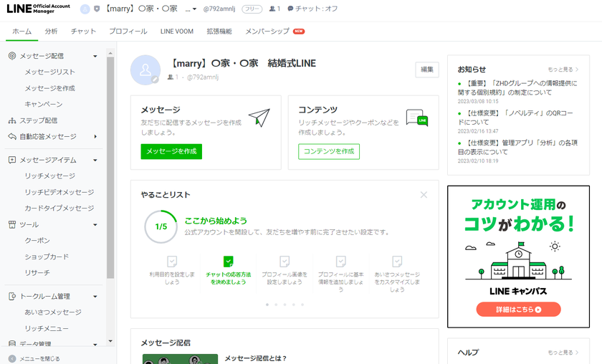Open クーポン in sidebar
Image resolution: width=602 pixels, height=364 pixels.
[x=37, y=240]
